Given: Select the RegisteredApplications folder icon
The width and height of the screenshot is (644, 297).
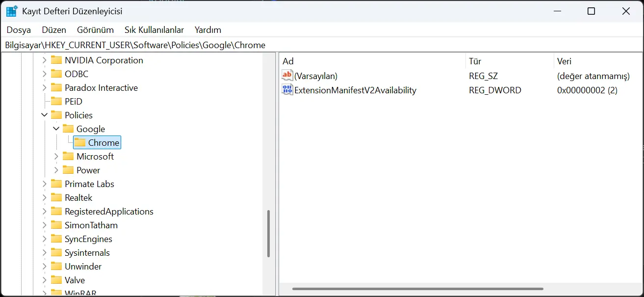Looking at the screenshot, I should 56,212.
